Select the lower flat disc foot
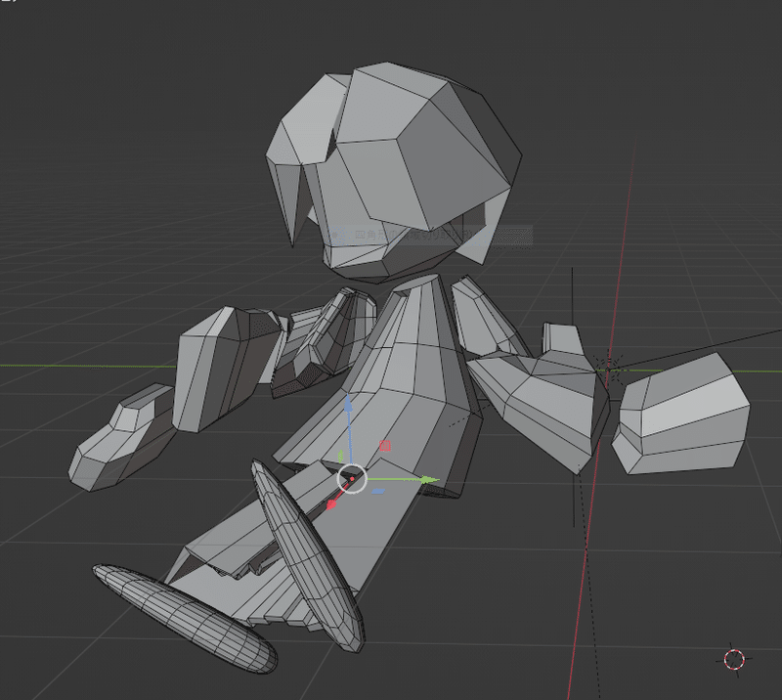The height and width of the screenshot is (700, 782). click(185, 619)
